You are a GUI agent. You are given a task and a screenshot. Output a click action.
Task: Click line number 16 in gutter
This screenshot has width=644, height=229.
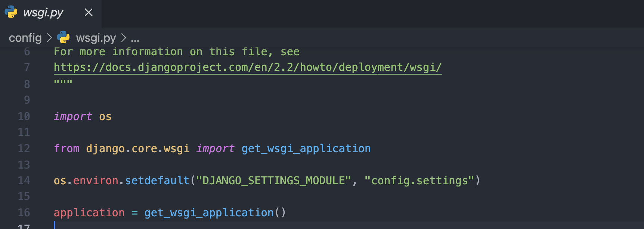(24, 213)
